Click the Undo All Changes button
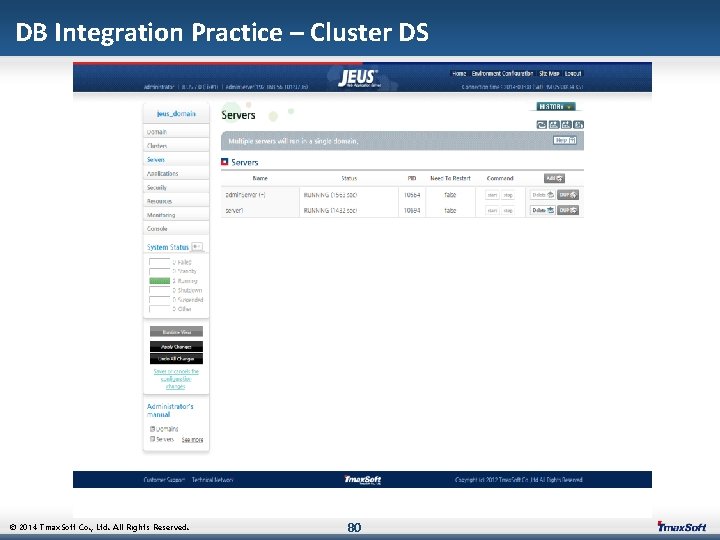The width and height of the screenshot is (720, 540). (x=176, y=359)
